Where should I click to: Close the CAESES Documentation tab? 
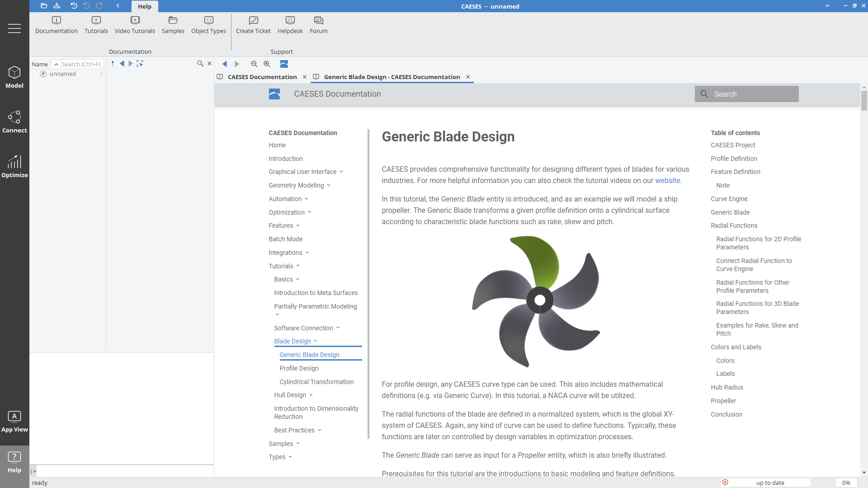tap(305, 77)
